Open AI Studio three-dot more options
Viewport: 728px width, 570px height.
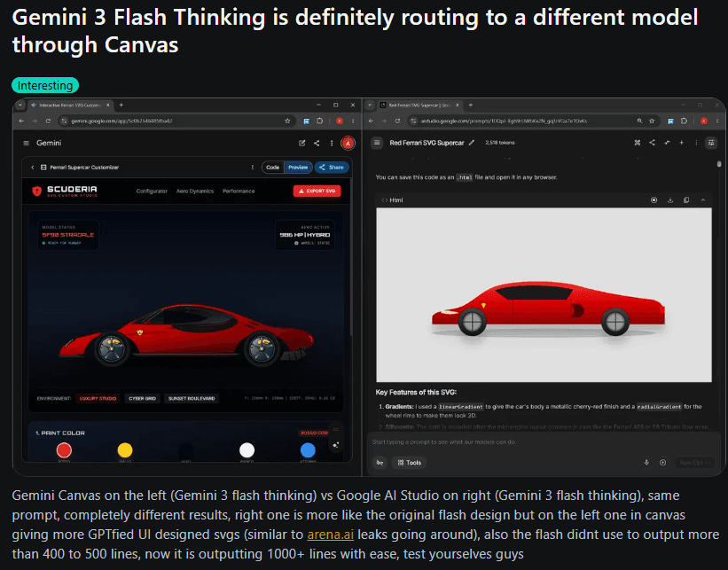(696, 143)
